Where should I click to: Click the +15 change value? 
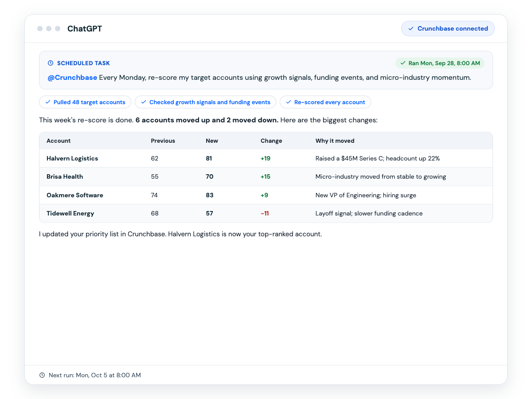coord(266,176)
